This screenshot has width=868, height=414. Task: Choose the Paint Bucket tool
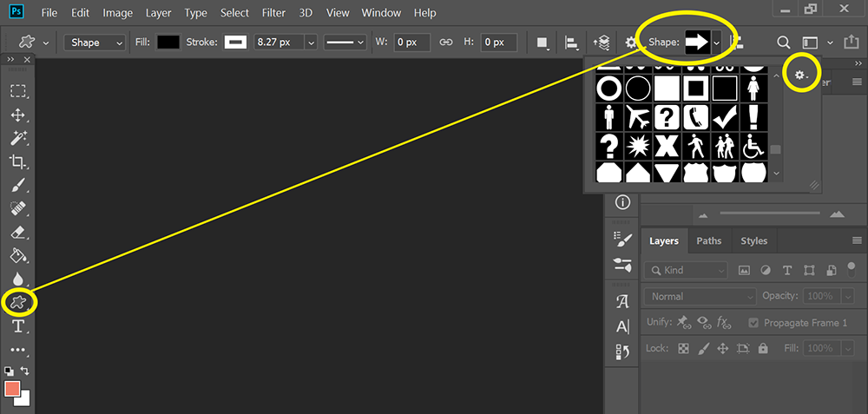pyautogui.click(x=18, y=256)
